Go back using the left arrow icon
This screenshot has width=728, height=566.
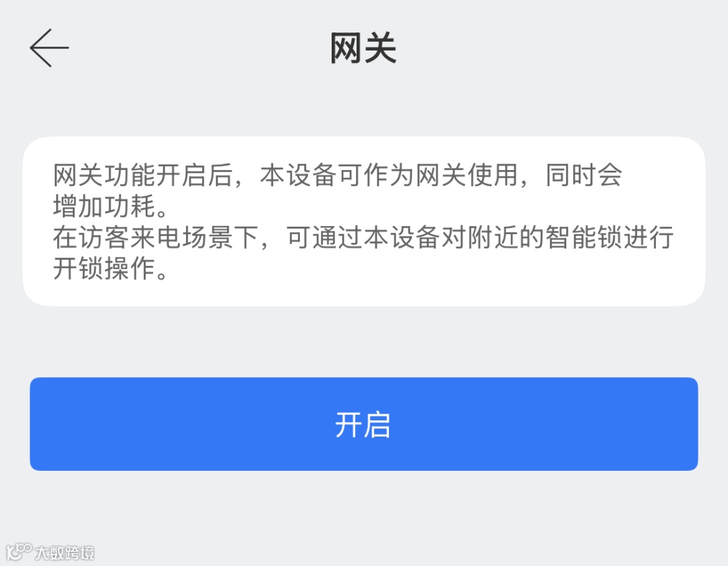pos(49,48)
